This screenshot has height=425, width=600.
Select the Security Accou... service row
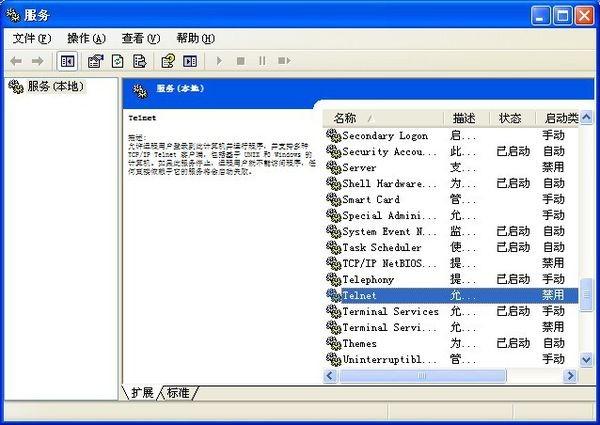pos(452,151)
